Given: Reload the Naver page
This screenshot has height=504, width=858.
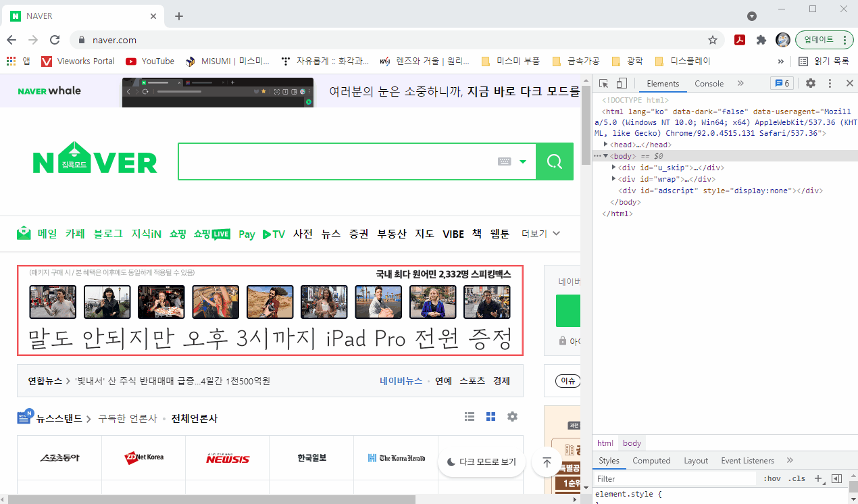Looking at the screenshot, I should 55,40.
